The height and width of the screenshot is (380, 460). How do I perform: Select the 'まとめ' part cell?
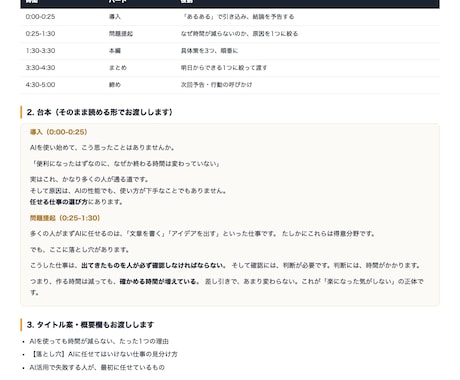(118, 68)
